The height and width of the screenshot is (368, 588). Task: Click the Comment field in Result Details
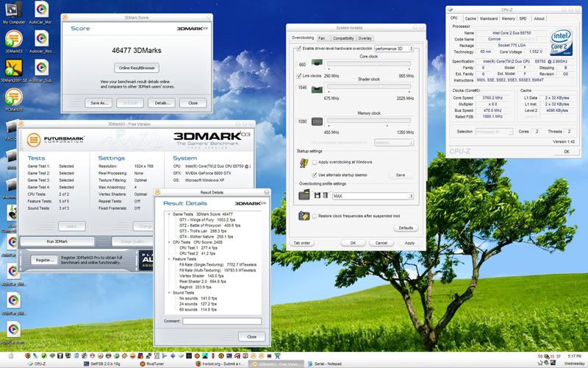[221, 321]
